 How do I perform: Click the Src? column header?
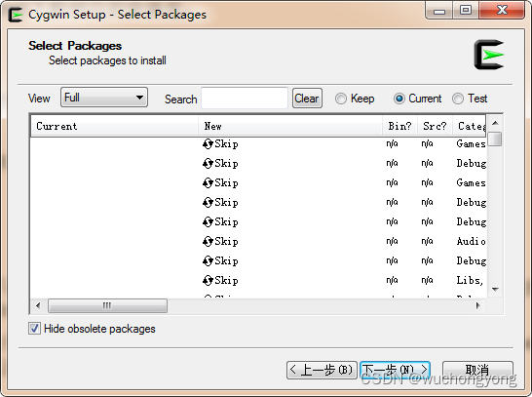[435, 126]
